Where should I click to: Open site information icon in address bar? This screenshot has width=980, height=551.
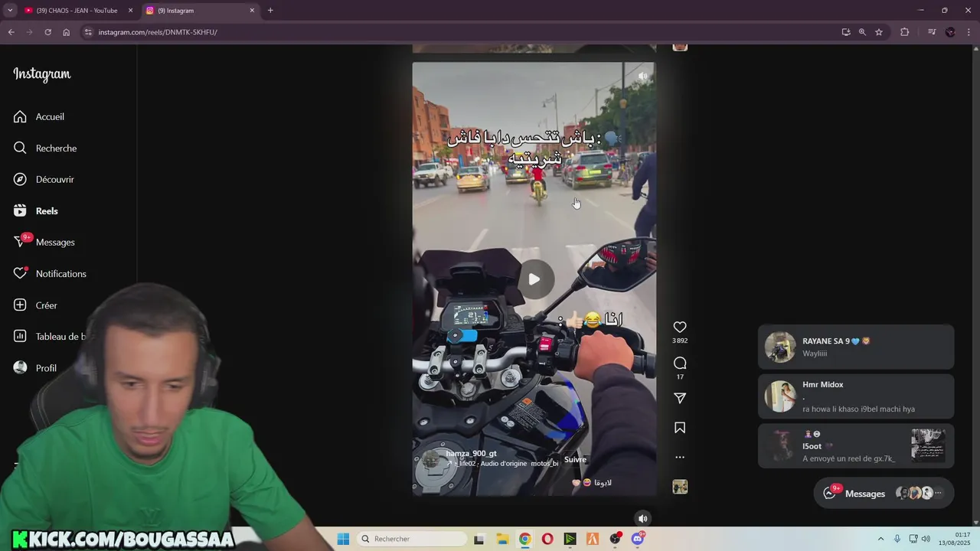coord(88,32)
